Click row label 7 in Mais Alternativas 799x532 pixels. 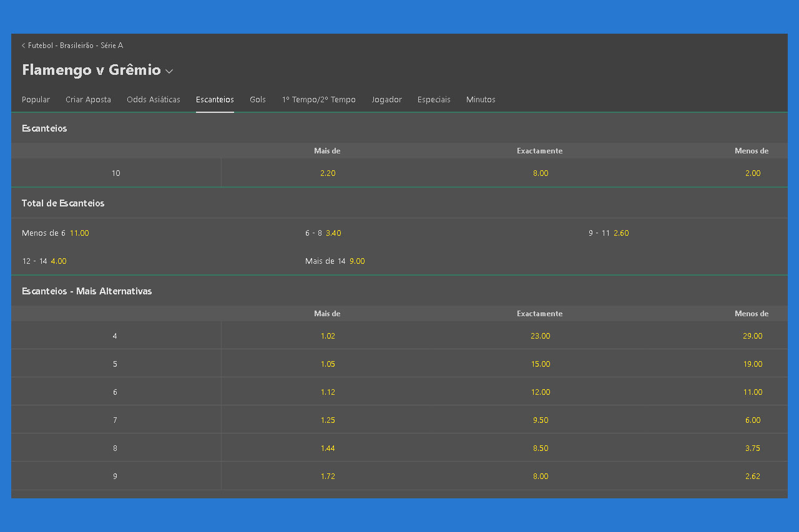(x=115, y=420)
